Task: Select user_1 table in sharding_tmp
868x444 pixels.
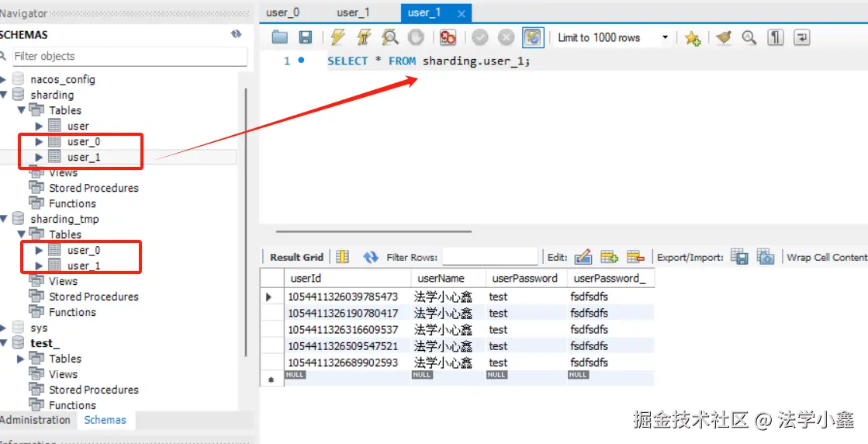Action: coord(84,265)
